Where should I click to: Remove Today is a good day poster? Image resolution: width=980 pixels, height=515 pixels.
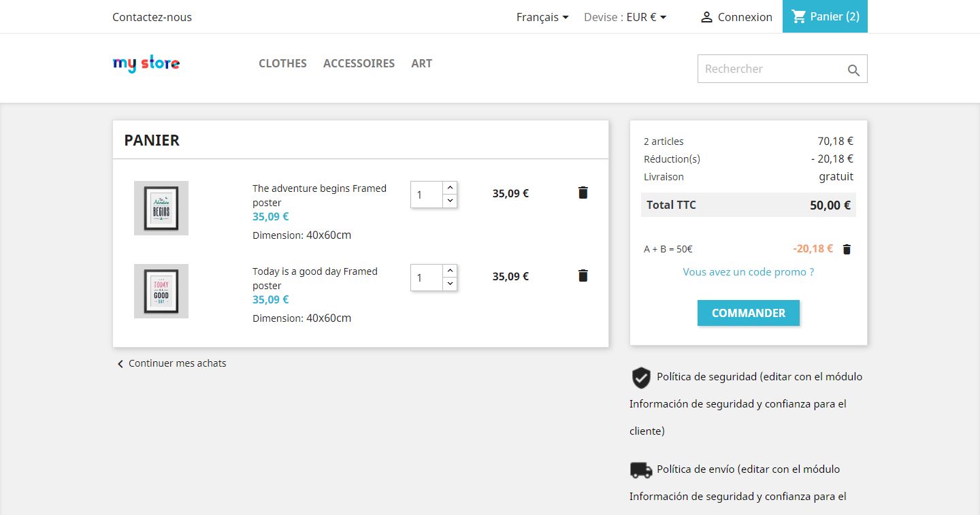point(583,276)
